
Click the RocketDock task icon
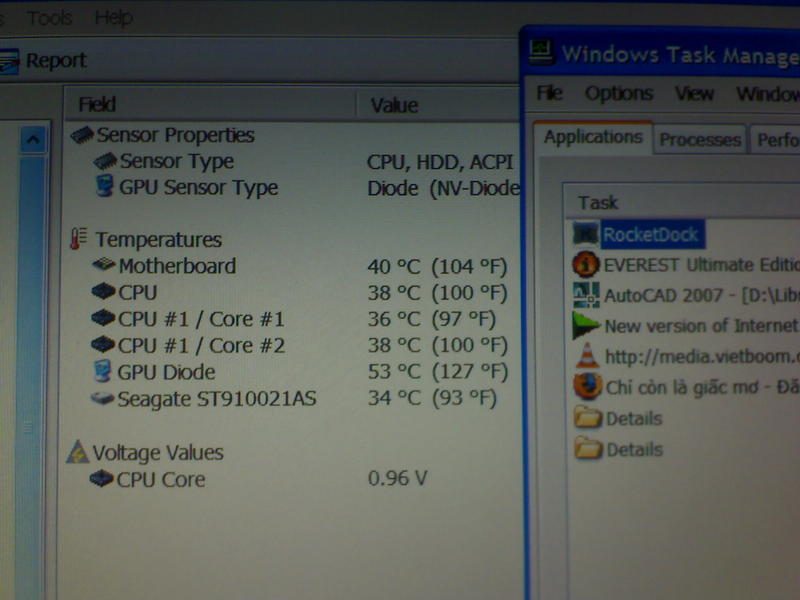(585, 235)
